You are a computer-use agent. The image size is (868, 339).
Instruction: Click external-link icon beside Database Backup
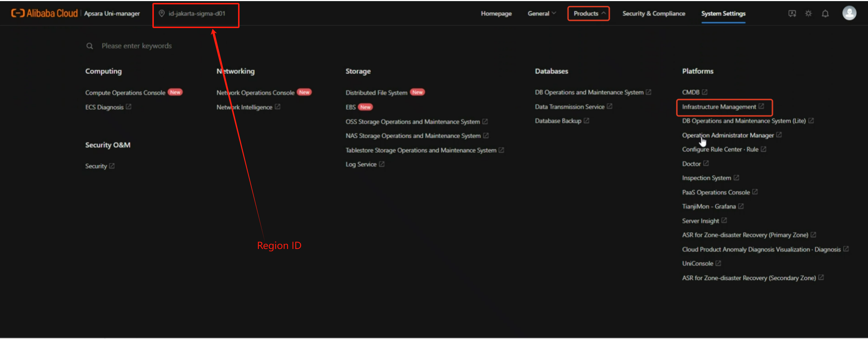587,121
